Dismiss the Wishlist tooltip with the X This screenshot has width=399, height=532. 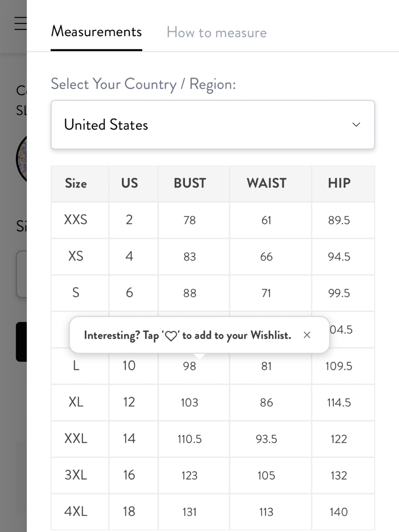coord(307,335)
